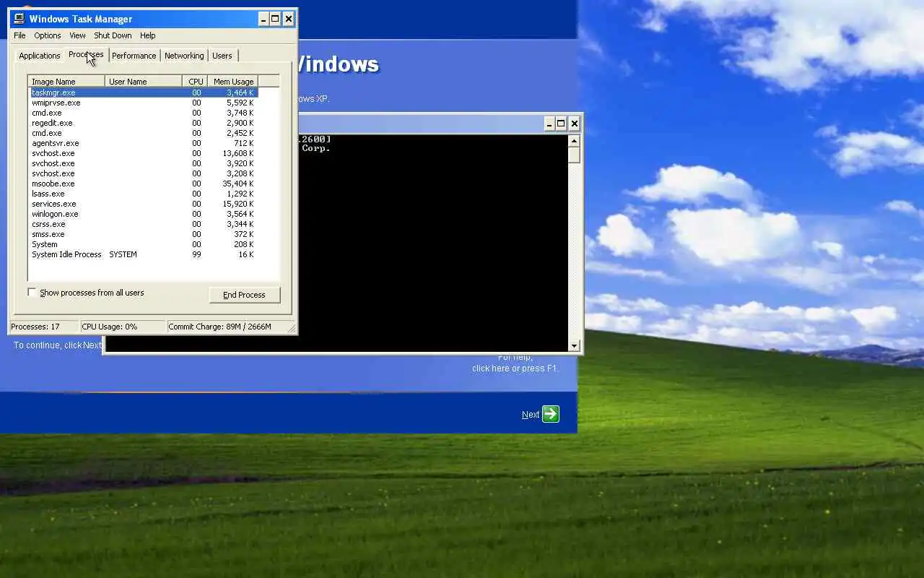The width and height of the screenshot is (924, 578).
Task: Minimize the command prompt window
Action: click(x=549, y=124)
